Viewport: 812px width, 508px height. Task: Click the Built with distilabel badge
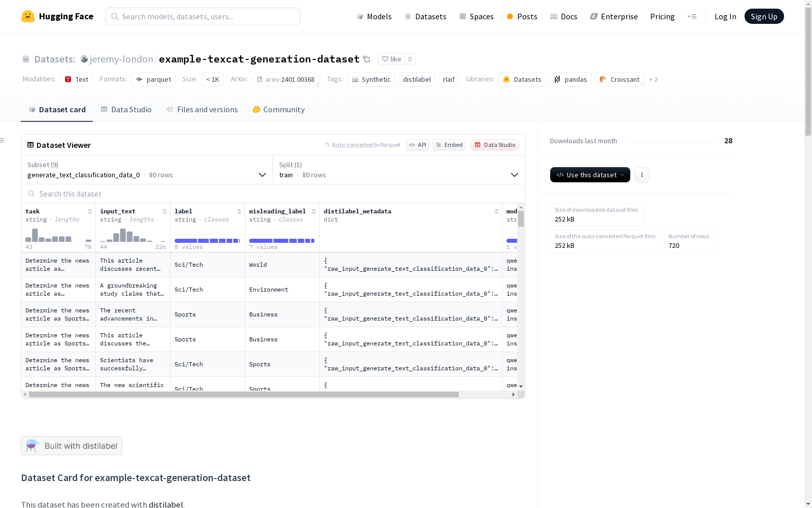tap(72, 446)
